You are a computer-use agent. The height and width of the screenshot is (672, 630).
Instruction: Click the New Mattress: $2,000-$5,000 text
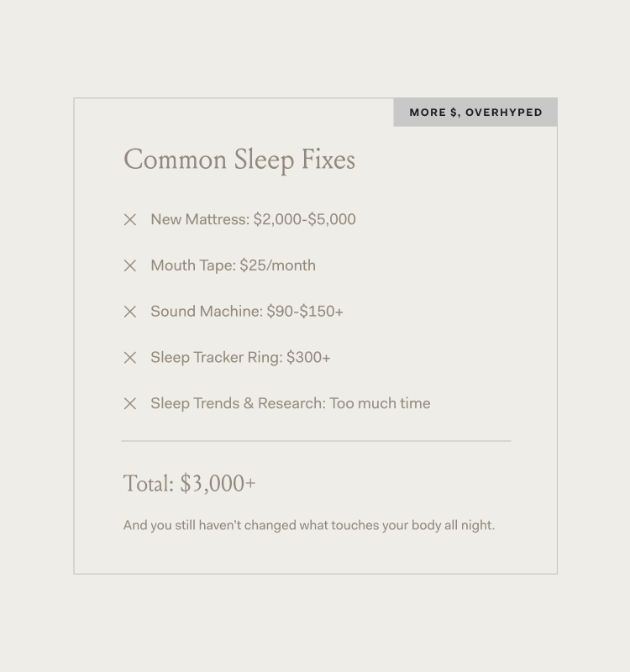(254, 219)
